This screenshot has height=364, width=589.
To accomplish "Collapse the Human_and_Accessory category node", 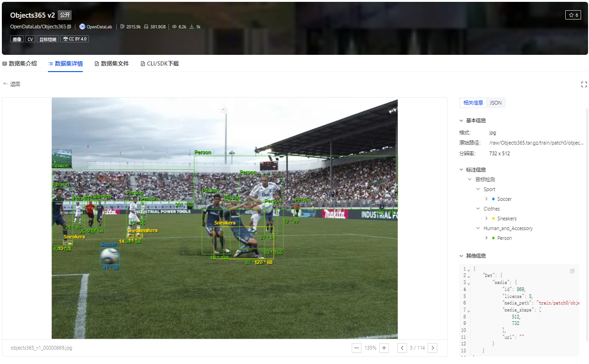I will tap(478, 228).
